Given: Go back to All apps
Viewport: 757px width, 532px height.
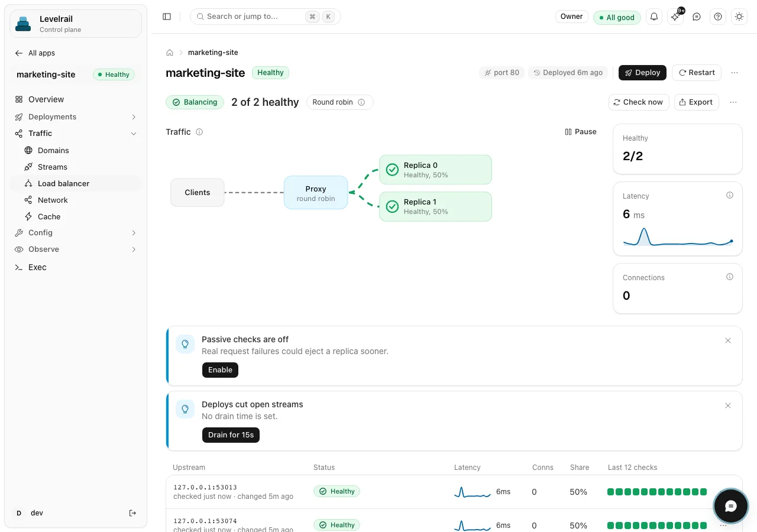Looking at the screenshot, I should (35, 53).
